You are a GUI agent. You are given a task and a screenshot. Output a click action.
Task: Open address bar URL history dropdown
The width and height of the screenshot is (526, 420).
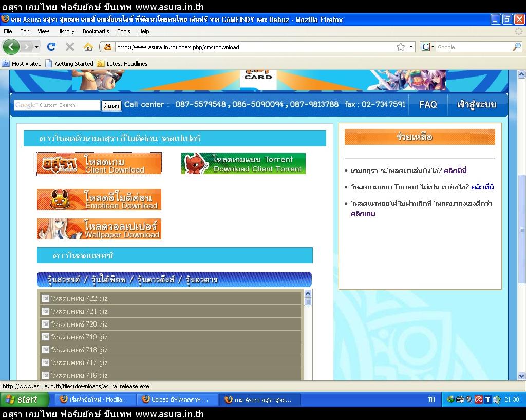click(x=411, y=47)
